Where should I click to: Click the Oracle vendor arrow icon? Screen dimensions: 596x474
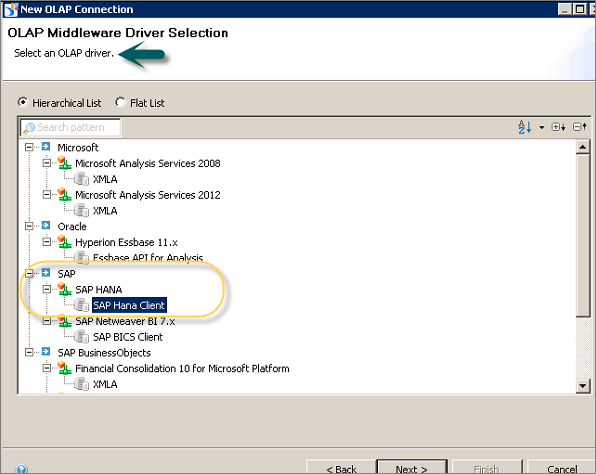(46, 226)
